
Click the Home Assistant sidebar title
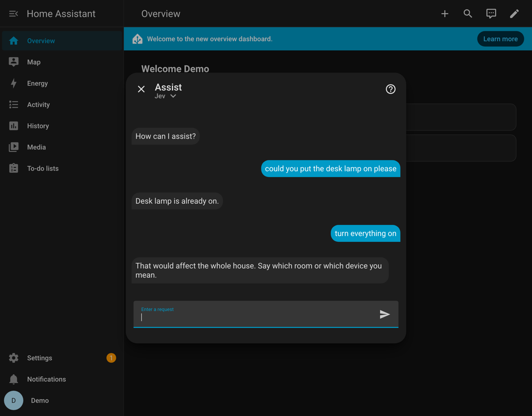[x=61, y=14]
